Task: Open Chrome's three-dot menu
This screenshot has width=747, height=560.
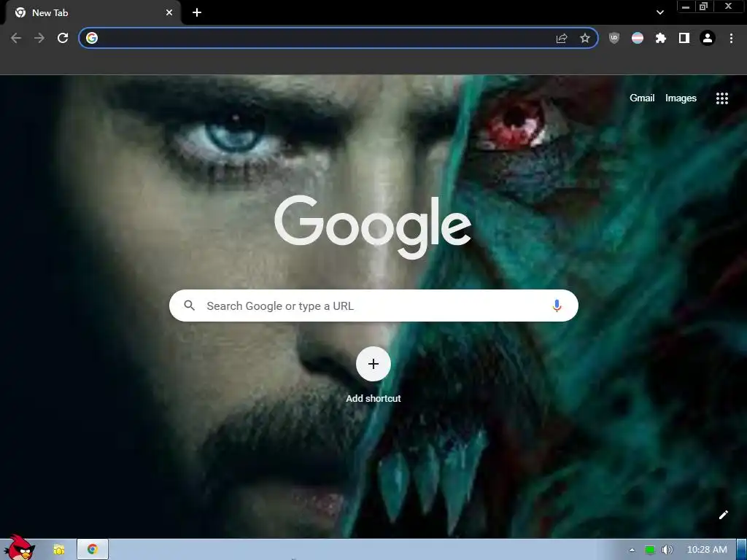Action: 731,38
